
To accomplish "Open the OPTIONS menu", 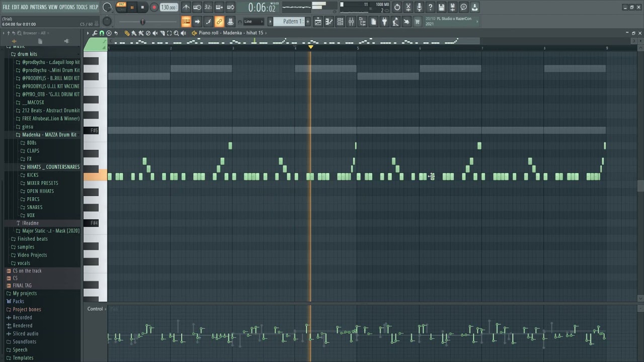I will tap(67, 7).
